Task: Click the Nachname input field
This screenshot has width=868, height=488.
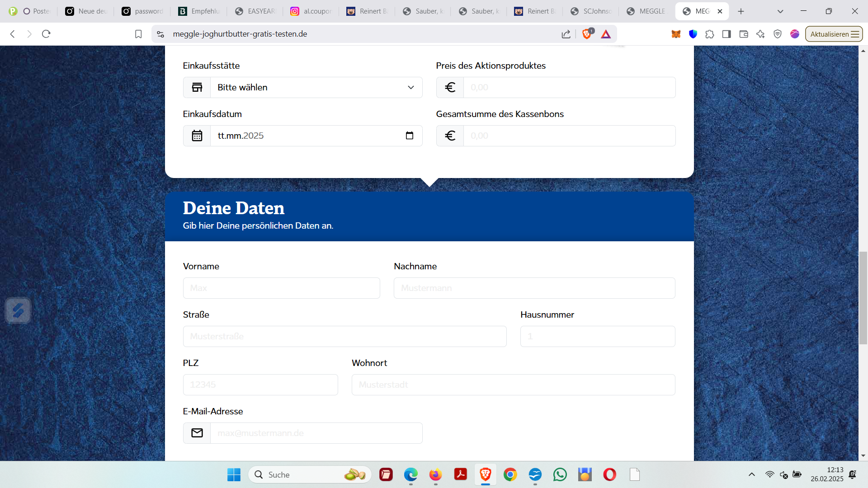Action: pos(534,288)
